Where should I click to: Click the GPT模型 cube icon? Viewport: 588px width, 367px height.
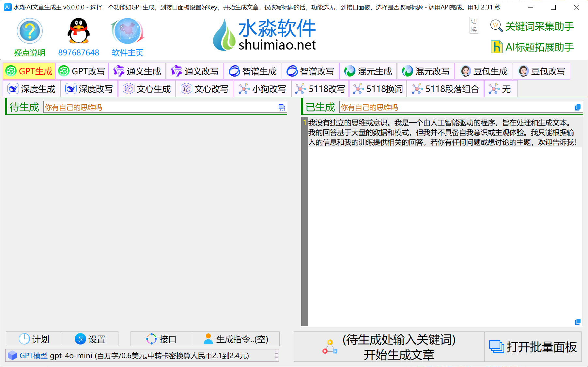[12, 355]
